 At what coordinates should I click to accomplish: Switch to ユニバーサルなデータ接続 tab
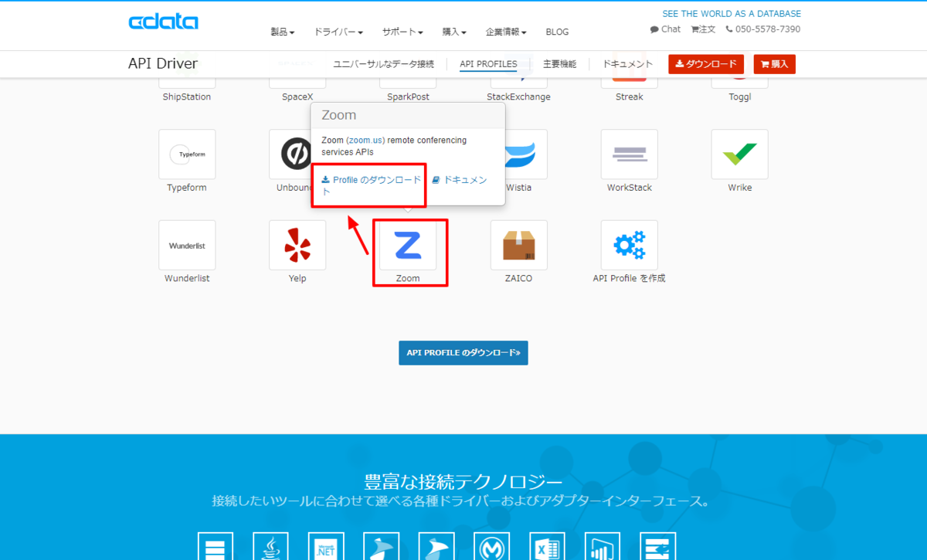pos(384,64)
